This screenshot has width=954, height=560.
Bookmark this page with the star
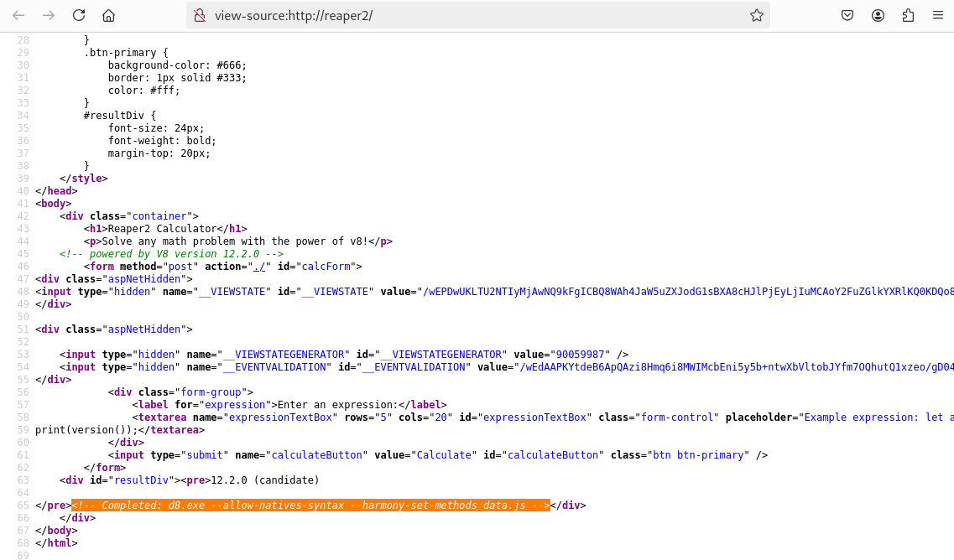pos(756,15)
